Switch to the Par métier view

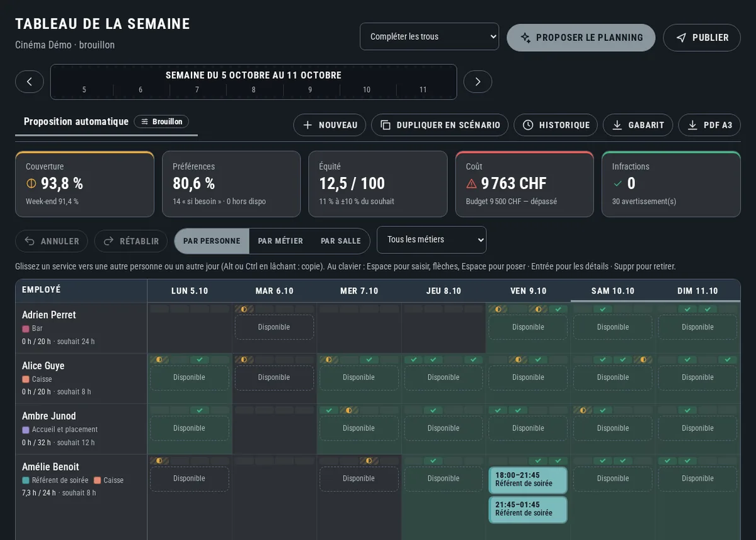tap(280, 241)
